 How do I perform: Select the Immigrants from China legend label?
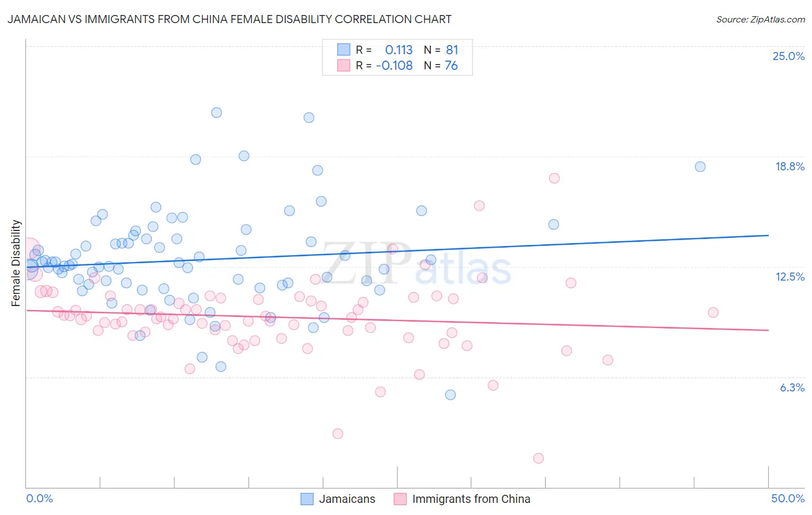471,499
